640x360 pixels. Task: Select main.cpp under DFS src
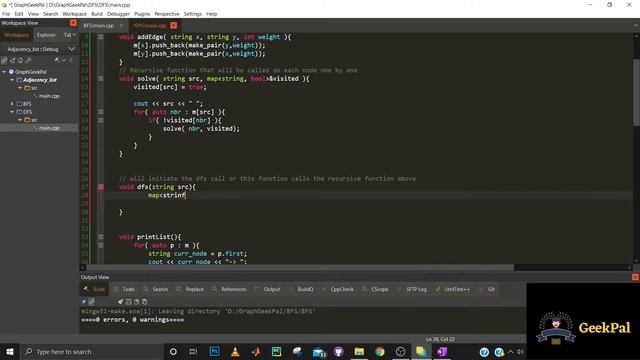point(49,128)
